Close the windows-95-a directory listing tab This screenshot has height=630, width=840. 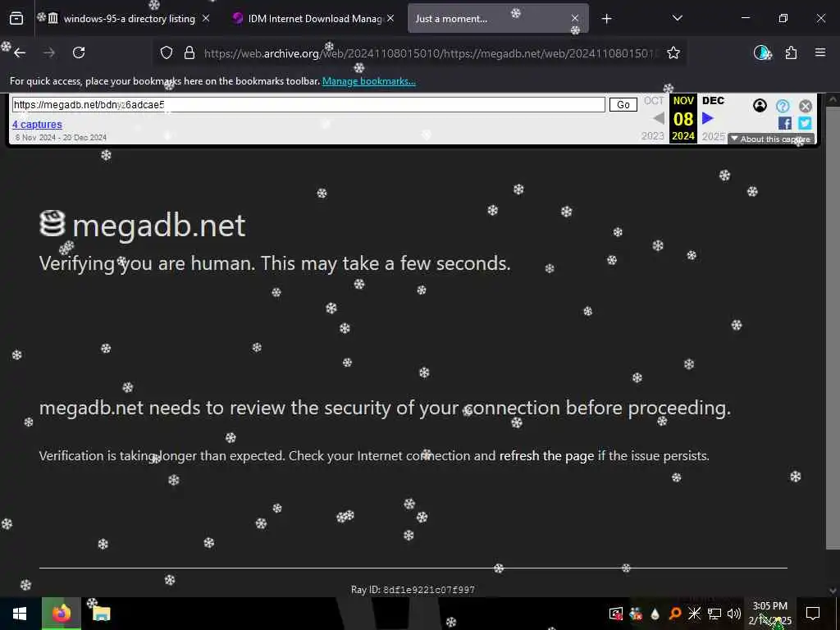[x=206, y=18]
